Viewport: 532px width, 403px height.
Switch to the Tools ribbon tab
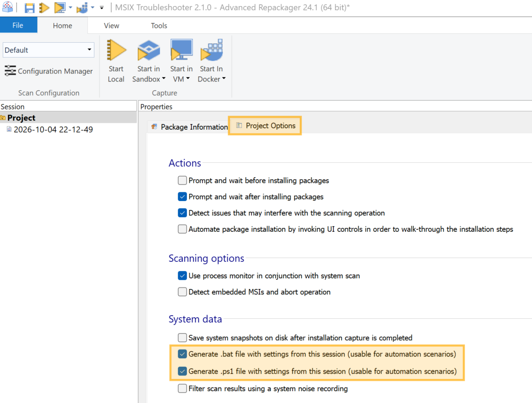159,26
